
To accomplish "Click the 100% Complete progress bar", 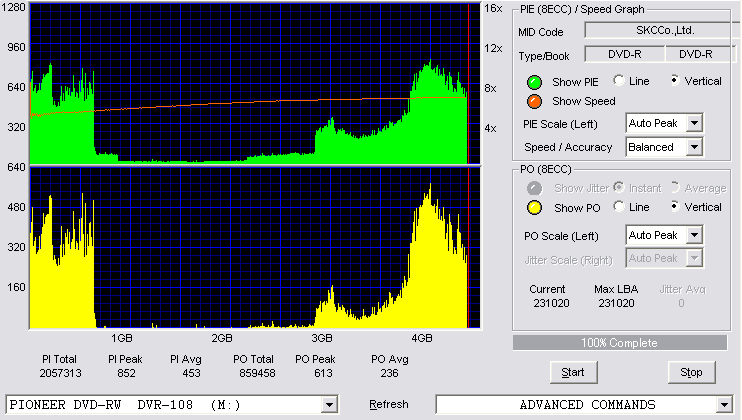I will [619, 343].
